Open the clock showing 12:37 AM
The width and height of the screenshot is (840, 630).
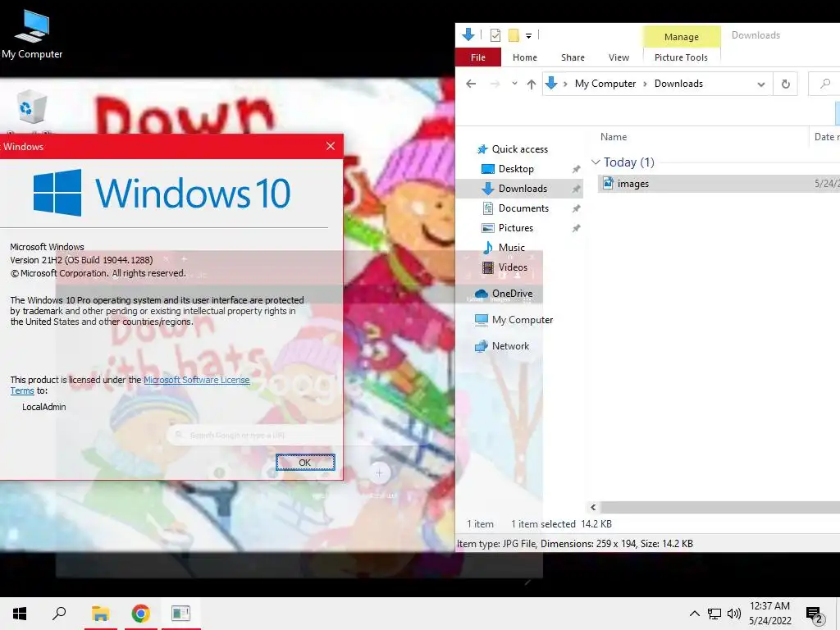(x=769, y=614)
